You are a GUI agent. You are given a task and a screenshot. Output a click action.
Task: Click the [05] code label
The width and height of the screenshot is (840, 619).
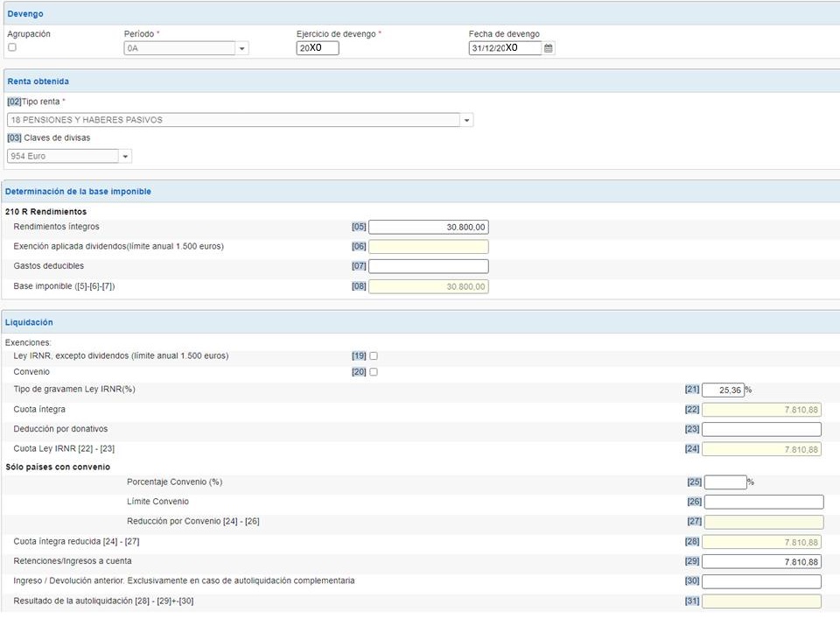(359, 228)
